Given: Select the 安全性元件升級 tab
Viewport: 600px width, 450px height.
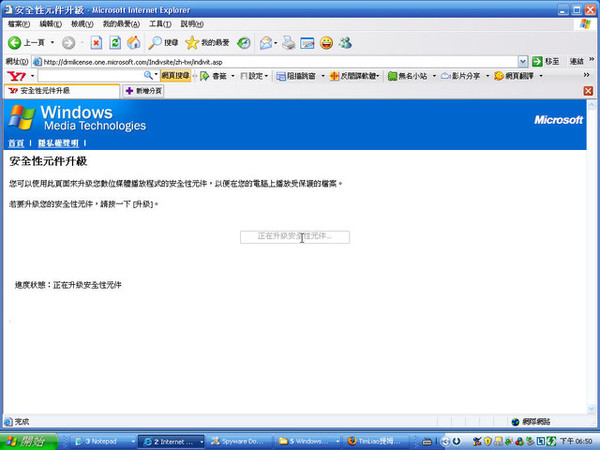Looking at the screenshot, I should (62, 91).
